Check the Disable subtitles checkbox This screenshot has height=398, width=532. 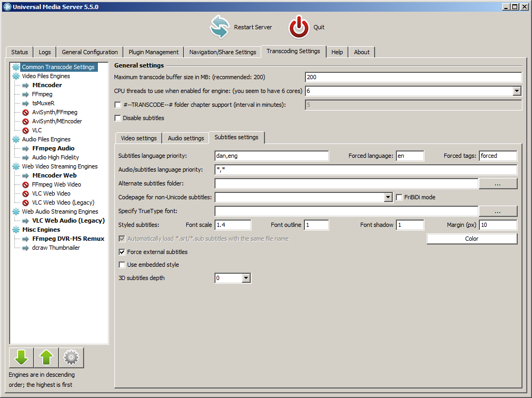coord(118,118)
